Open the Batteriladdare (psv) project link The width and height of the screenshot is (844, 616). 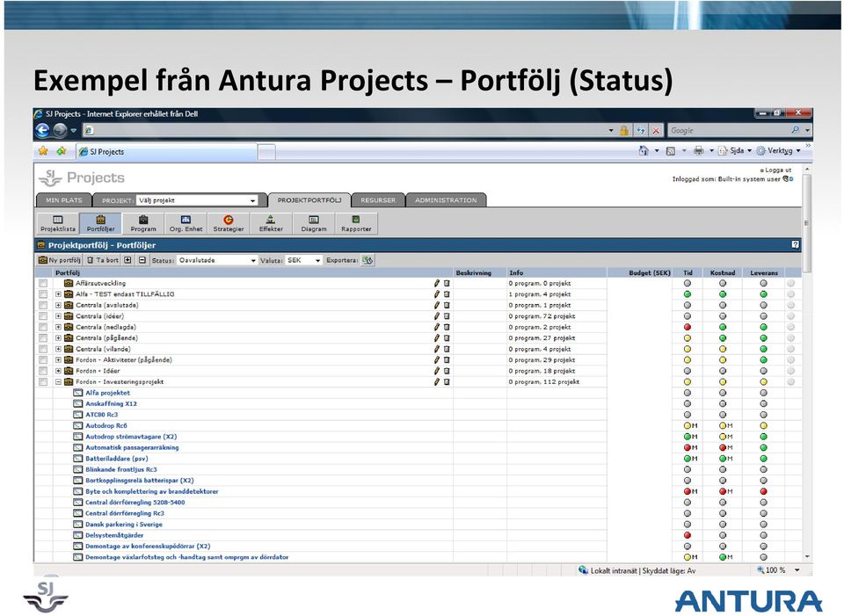117,459
